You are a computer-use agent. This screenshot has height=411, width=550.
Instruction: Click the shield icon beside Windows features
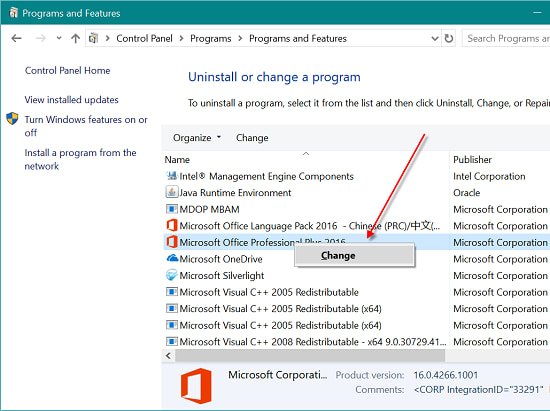12,119
